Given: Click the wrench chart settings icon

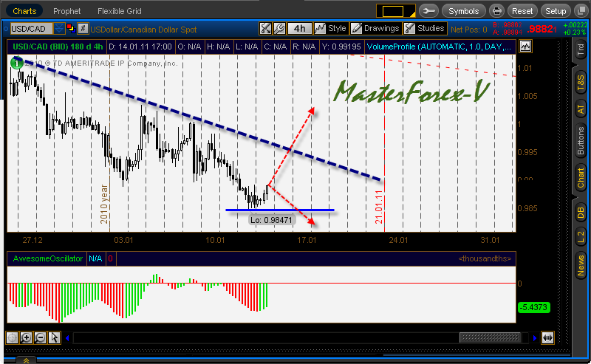Looking at the screenshot, I should tap(279, 28).
